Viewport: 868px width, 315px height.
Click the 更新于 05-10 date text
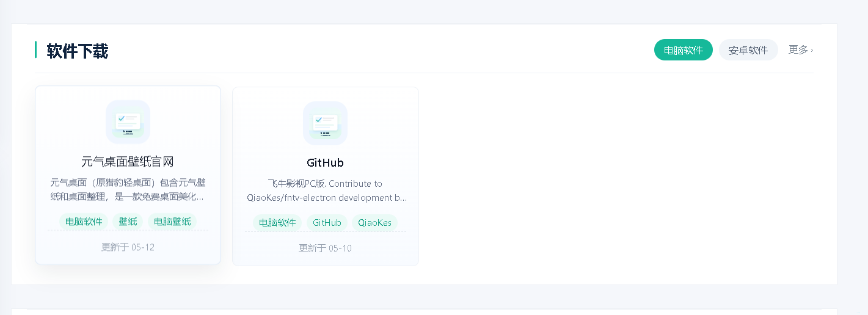[325, 248]
